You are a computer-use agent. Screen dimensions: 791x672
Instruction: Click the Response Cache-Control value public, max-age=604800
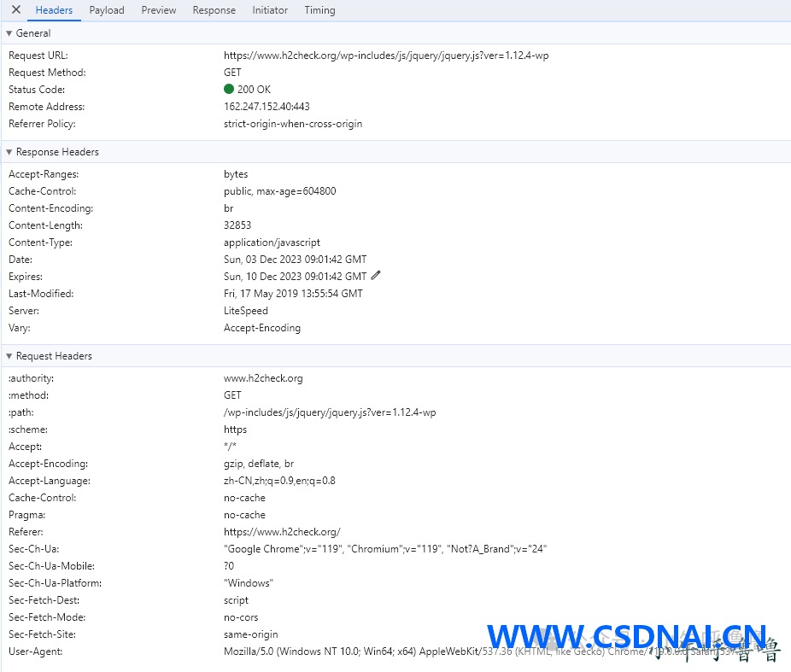[x=279, y=191]
